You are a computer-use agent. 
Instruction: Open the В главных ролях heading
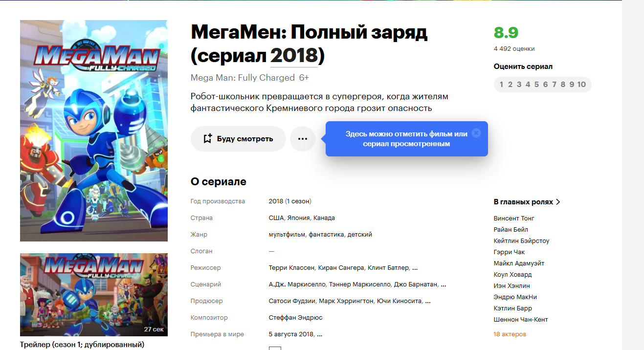point(523,202)
